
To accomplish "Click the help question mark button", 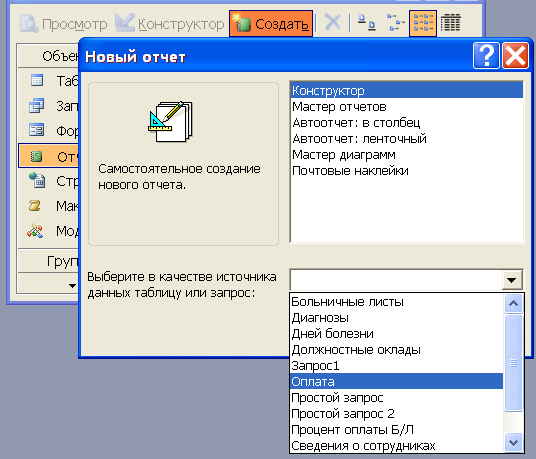I will (x=486, y=56).
